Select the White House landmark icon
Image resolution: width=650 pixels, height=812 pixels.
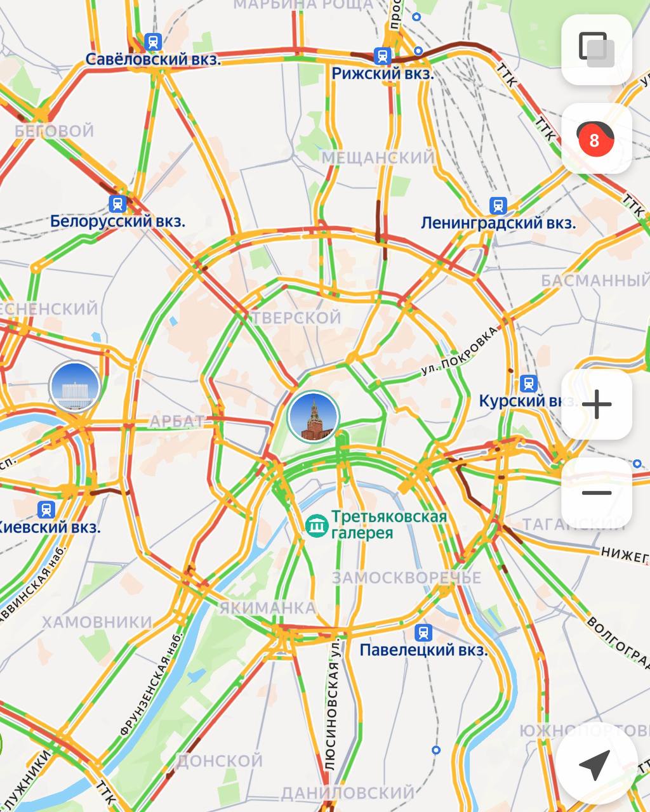click(75, 386)
